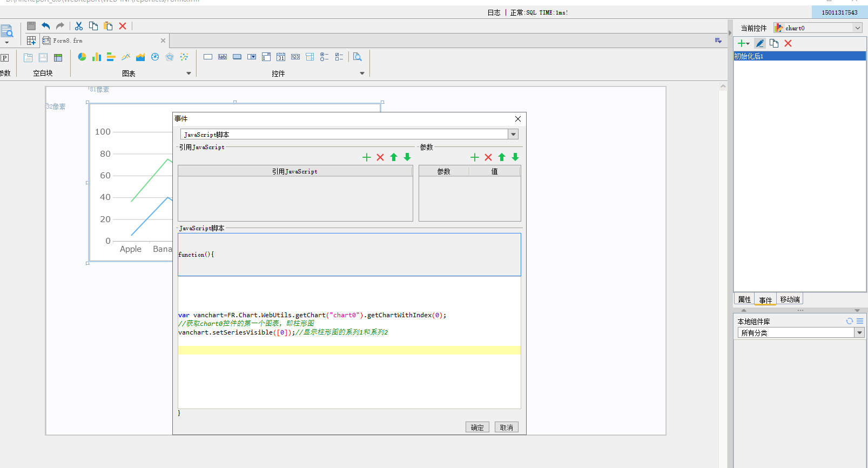Click the 确定 confirm button

click(477, 427)
